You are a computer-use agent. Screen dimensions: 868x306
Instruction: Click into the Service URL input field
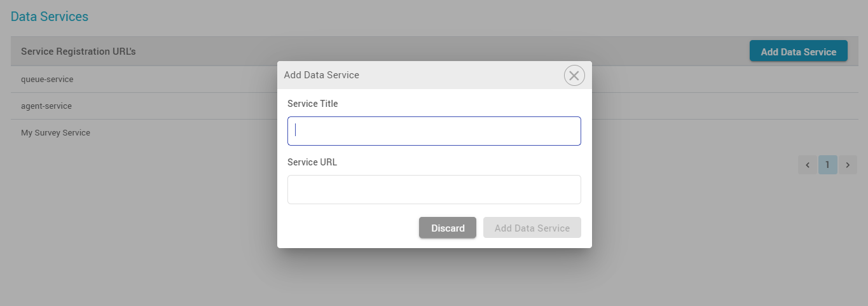[434, 190]
